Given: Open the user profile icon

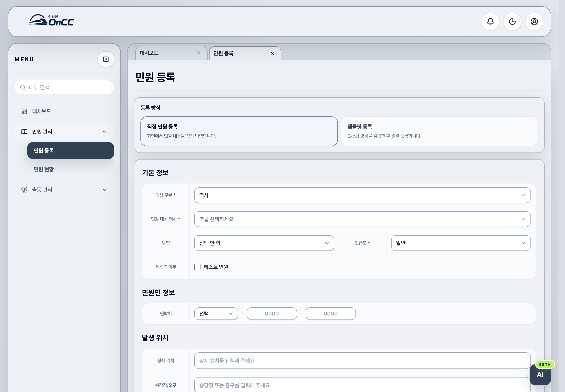Looking at the screenshot, I should click(x=534, y=22).
